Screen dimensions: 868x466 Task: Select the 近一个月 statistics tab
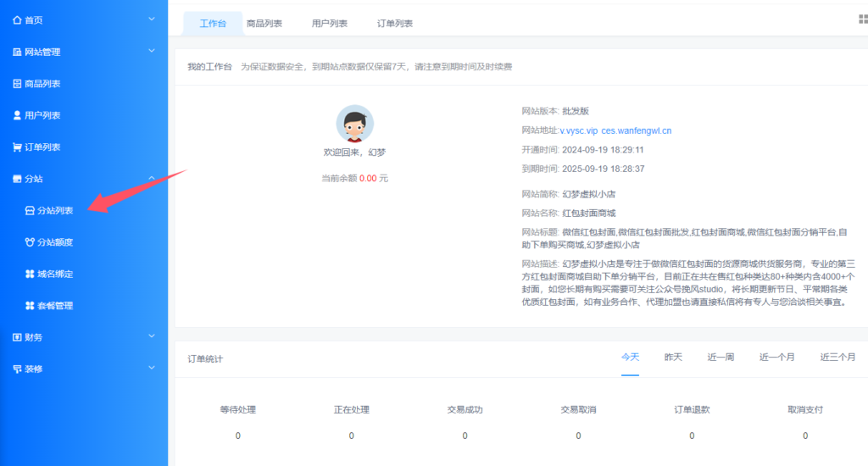pos(776,358)
